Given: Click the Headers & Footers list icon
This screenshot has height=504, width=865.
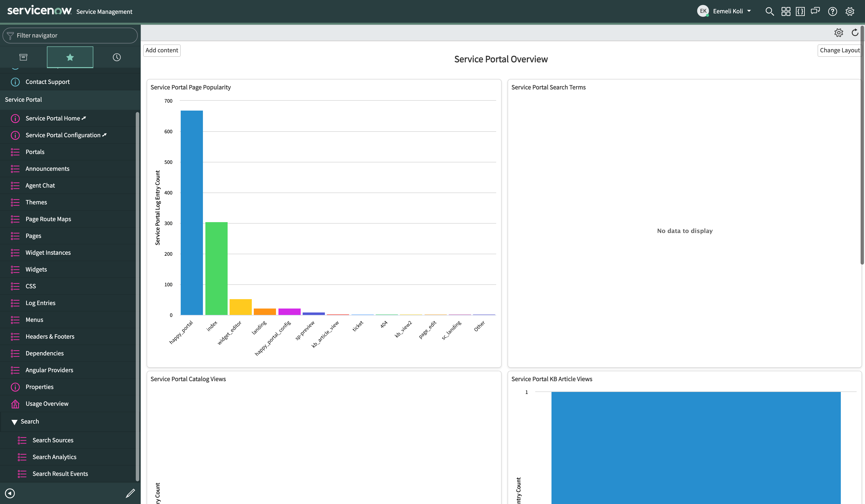Looking at the screenshot, I should click(15, 337).
